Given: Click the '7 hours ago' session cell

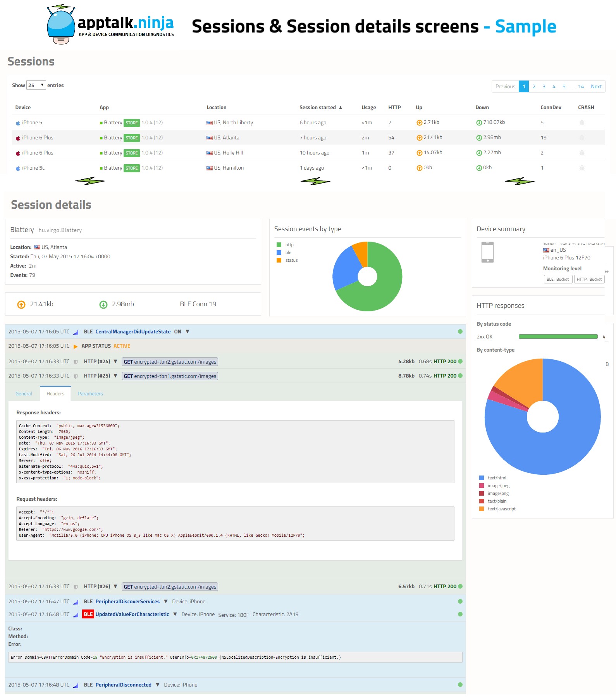Looking at the screenshot, I should point(313,138).
